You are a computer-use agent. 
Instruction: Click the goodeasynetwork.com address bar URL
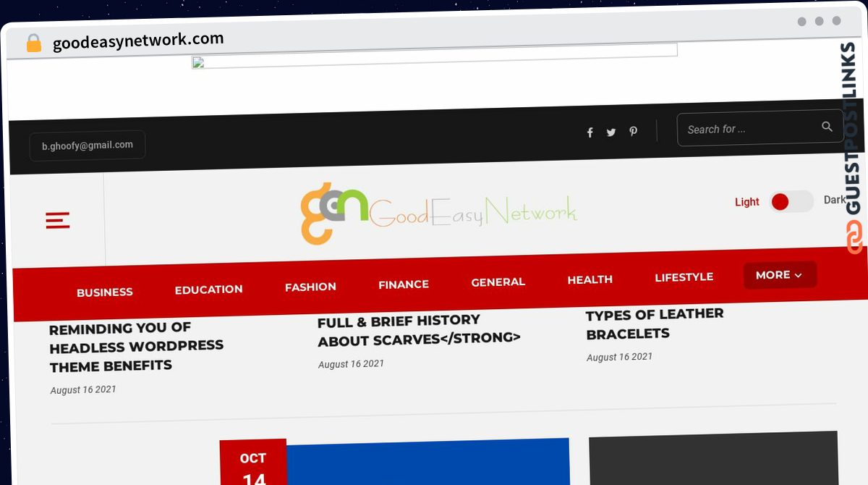138,41
